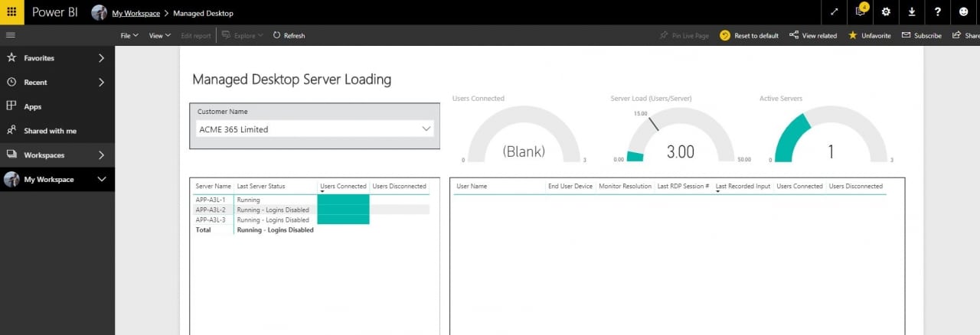Click View related
This screenshot has height=335, width=980.
point(812,35)
